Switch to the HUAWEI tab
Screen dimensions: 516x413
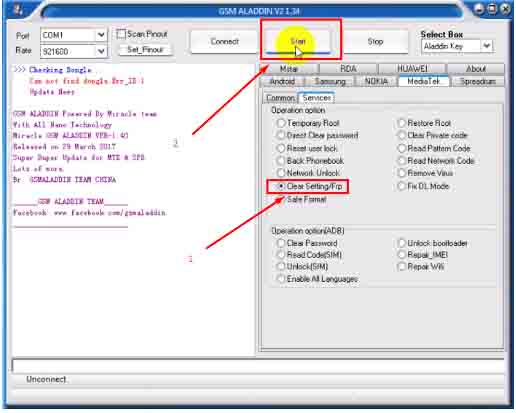coord(412,69)
